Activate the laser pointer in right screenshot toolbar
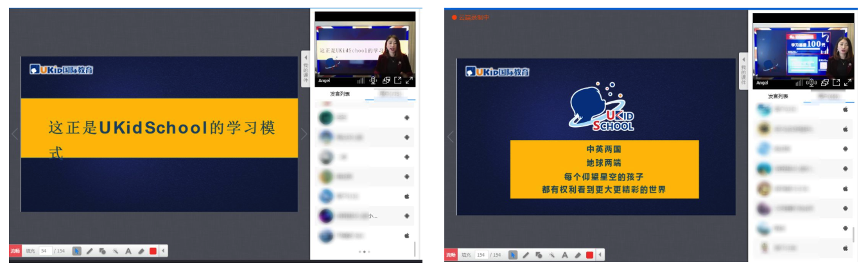This screenshot has height=276, width=868. point(551,255)
